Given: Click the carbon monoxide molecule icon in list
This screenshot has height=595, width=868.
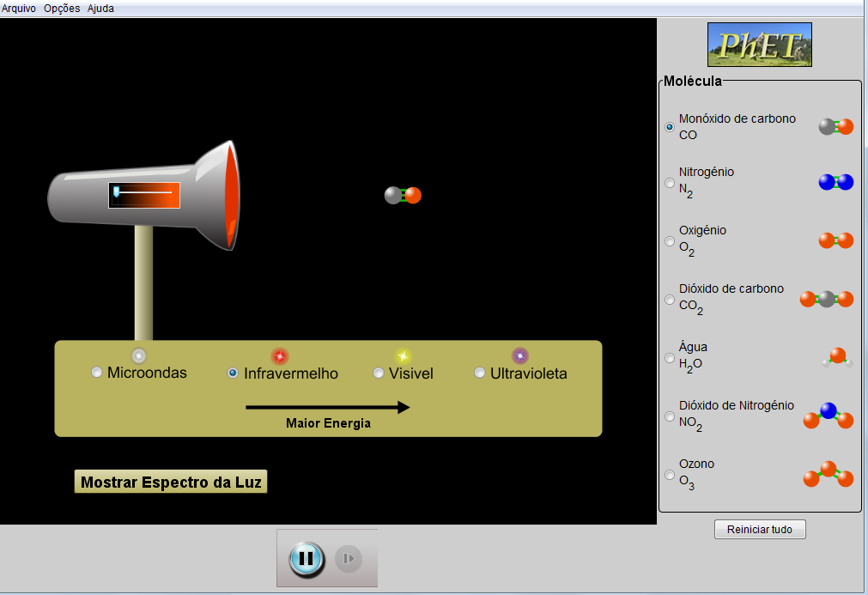Looking at the screenshot, I should tap(835, 127).
